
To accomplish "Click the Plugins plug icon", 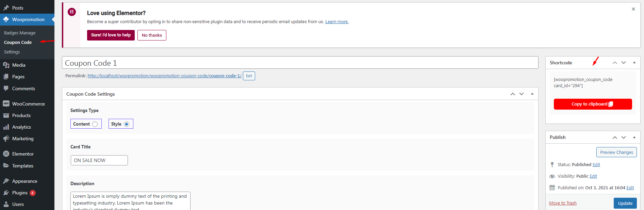I will [6, 193].
